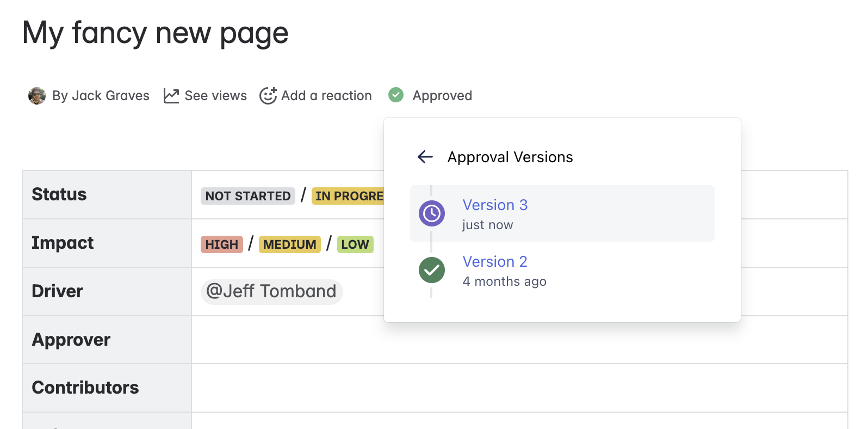This screenshot has width=868, height=429.
Task: Click Jack Graves' avatar picture
Action: pyautogui.click(x=37, y=96)
